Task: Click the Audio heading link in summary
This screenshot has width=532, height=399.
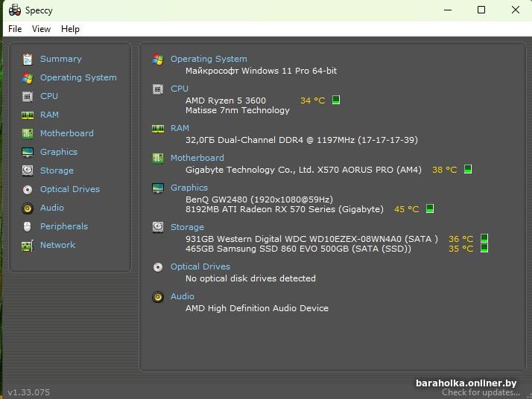Action: (x=183, y=296)
